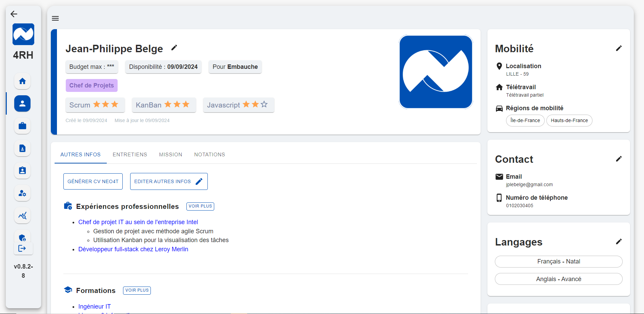644x314 pixels.
Task: Click Voir Plus next to Expériences professionnelles
Action: [200, 206]
